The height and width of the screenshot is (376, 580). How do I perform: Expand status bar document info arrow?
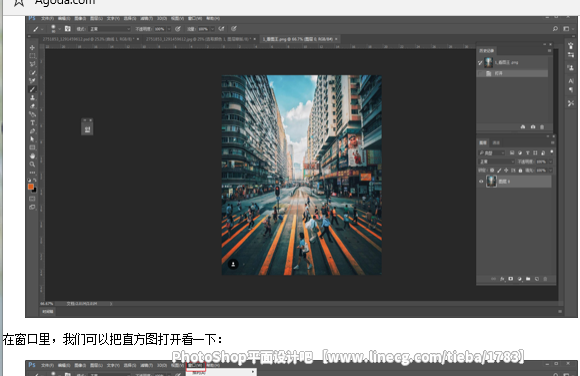pyautogui.click(x=111, y=304)
